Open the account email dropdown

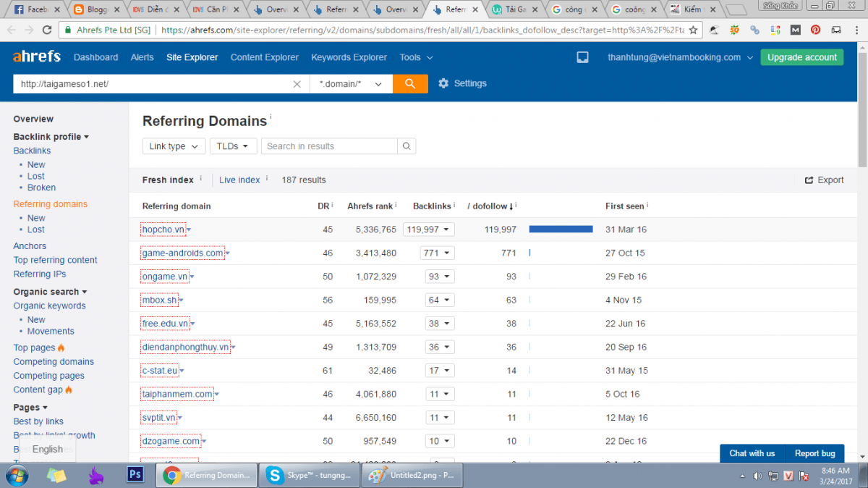pyautogui.click(x=680, y=57)
